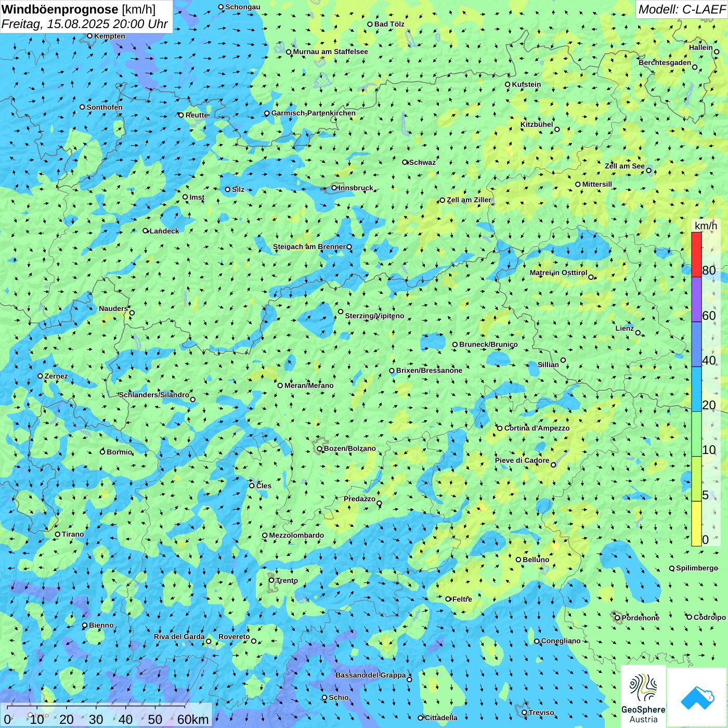Click the 'Bienno' label

tap(101, 625)
